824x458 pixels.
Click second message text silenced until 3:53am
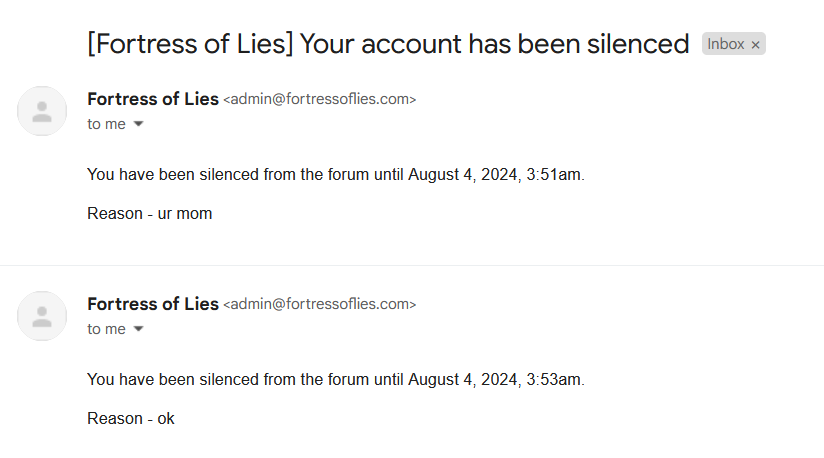click(336, 379)
